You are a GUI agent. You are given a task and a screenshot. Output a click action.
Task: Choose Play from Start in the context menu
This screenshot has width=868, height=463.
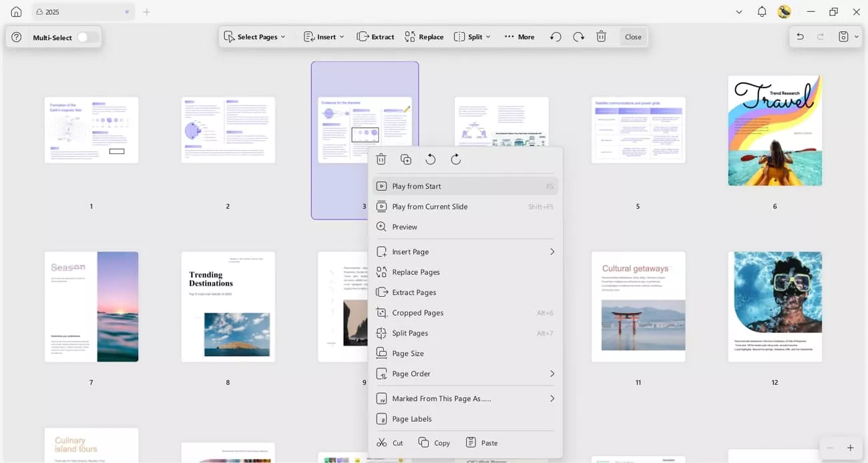tap(417, 186)
